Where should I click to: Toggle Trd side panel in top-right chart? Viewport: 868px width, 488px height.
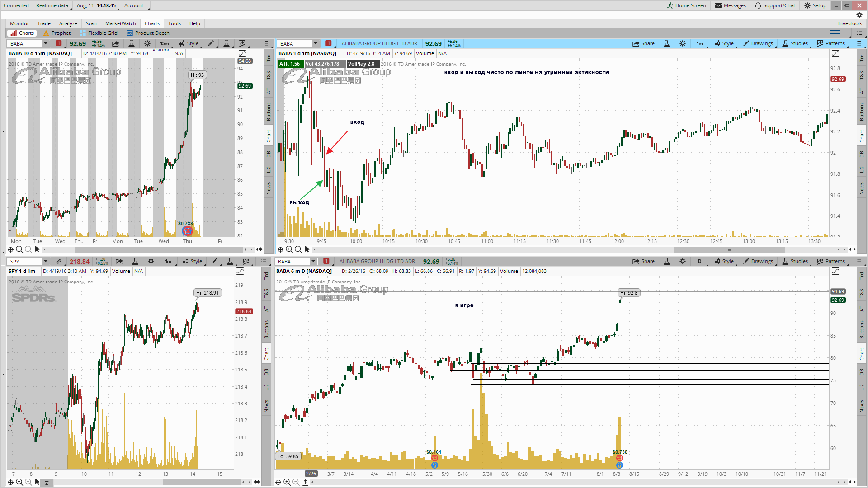pos(861,58)
